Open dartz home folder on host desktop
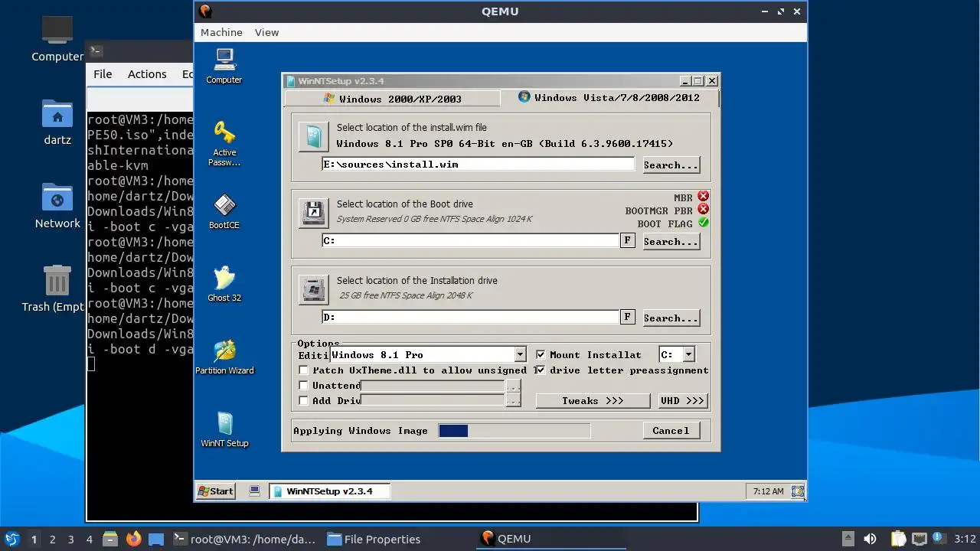Screen dimensions: 980x551 (x=57, y=122)
